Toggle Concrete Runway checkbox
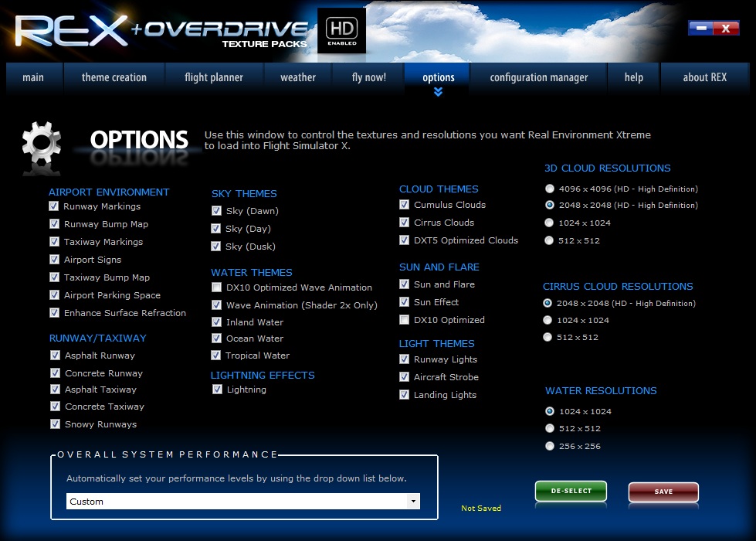The width and height of the screenshot is (756, 541). 55,373
